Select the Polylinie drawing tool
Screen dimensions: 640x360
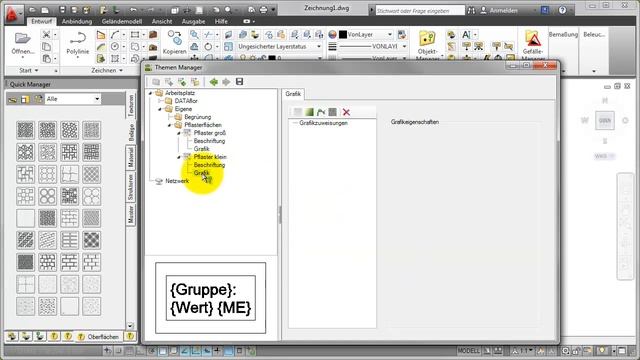coord(78,43)
